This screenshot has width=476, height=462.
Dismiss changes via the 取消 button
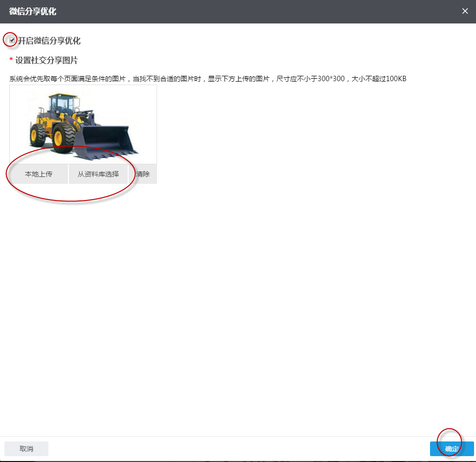click(26, 448)
